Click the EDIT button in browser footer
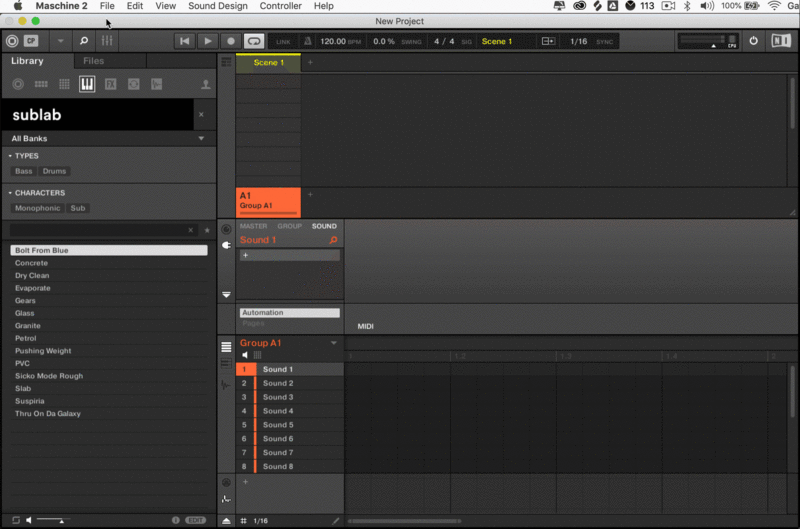This screenshot has height=529, width=800. point(196,520)
